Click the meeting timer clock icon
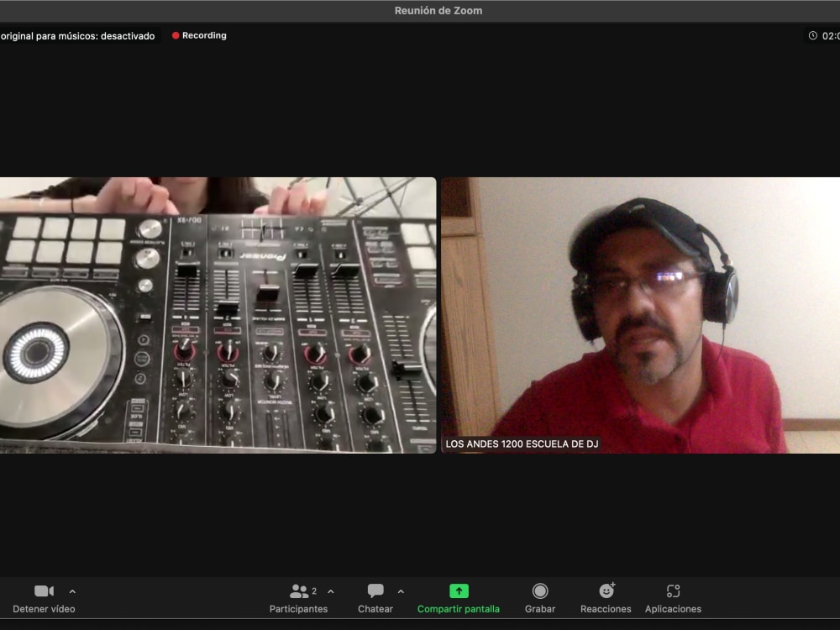Viewport: 840px width, 630px height. (812, 35)
